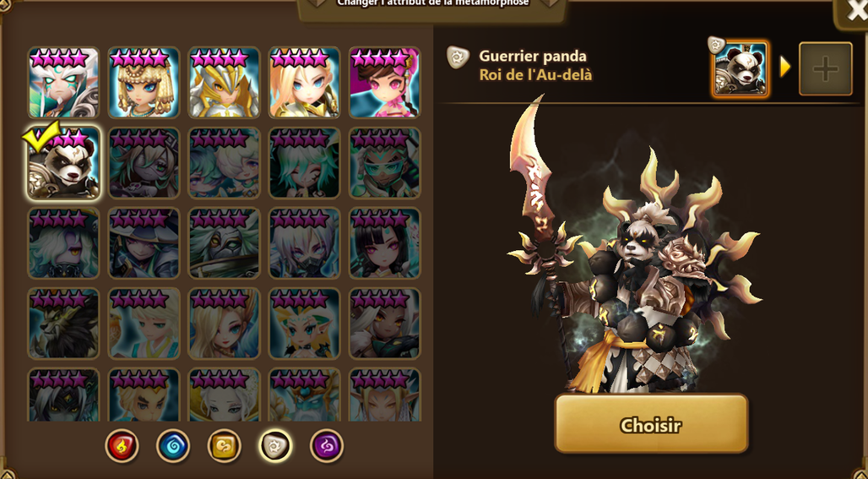The height and width of the screenshot is (479, 868).
Task: Select the checked panda warrior thumbnail
Action: point(63,163)
